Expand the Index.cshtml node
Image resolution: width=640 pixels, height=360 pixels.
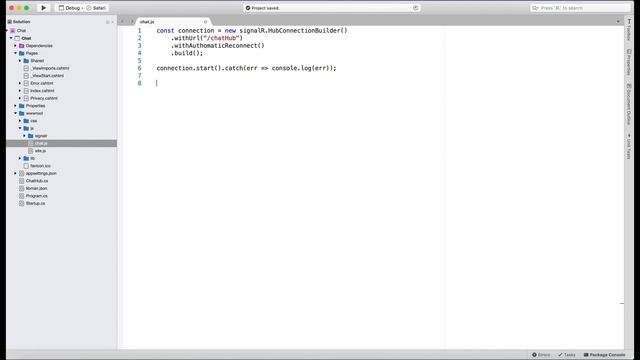20,91
